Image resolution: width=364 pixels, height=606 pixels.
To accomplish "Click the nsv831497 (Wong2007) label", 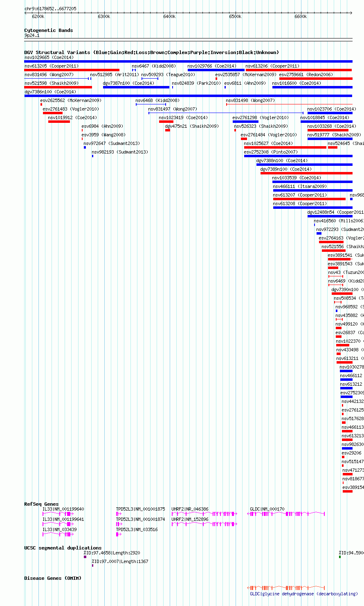I will click(173, 109).
